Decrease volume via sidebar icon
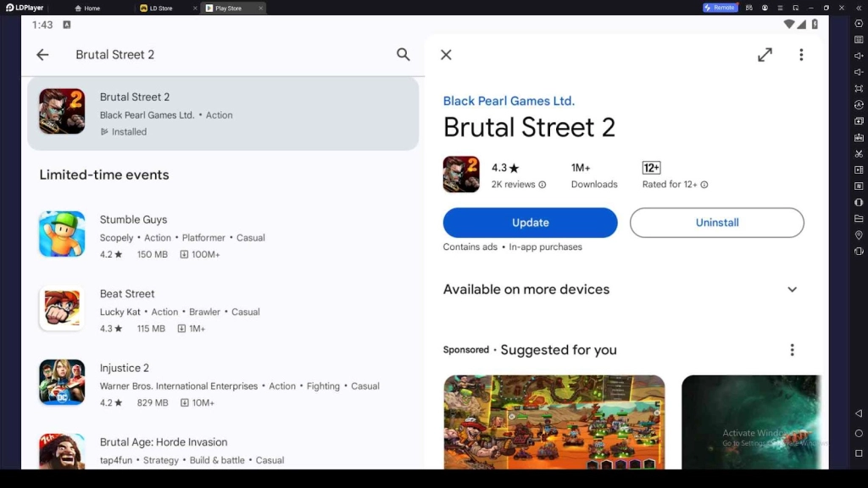This screenshot has width=868, height=488. [x=859, y=72]
